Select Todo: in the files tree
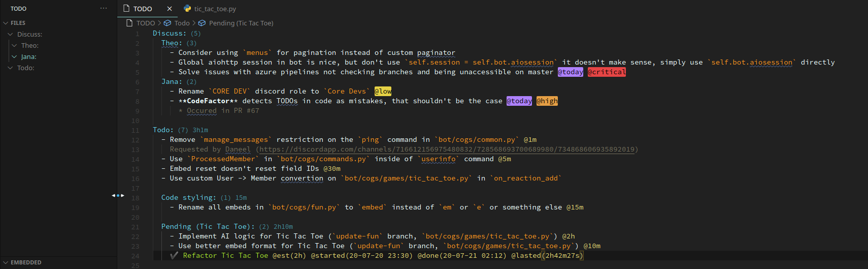This screenshot has height=269, width=868. (x=26, y=68)
